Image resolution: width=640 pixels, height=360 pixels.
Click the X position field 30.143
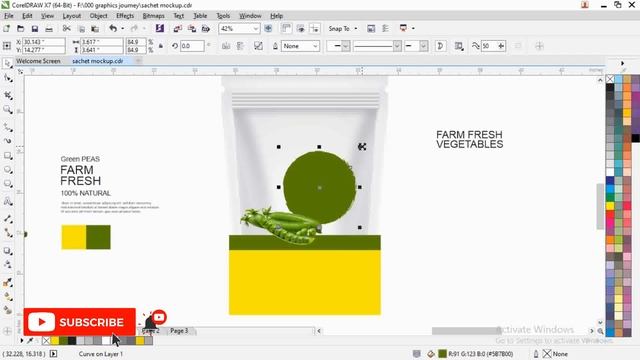pyautogui.click(x=44, y=42)
